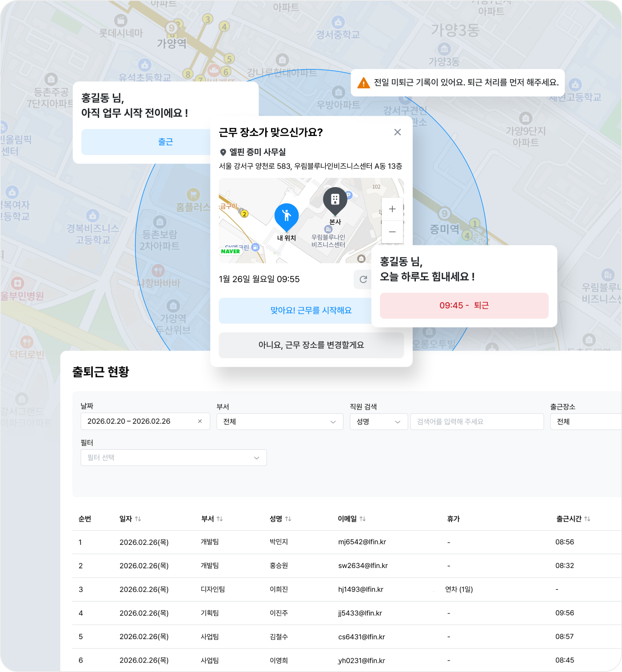Open the 필터 선택 dropdown

(x=173, y=457)
